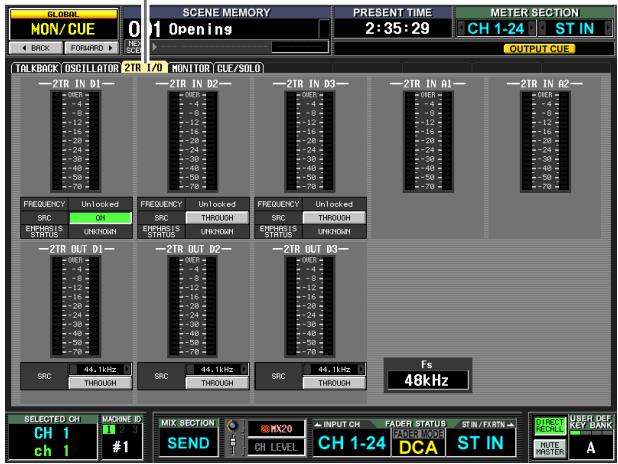Open the CUE/SOLO tab
This screenshot has width=618, height=464.
pos(239,68)
